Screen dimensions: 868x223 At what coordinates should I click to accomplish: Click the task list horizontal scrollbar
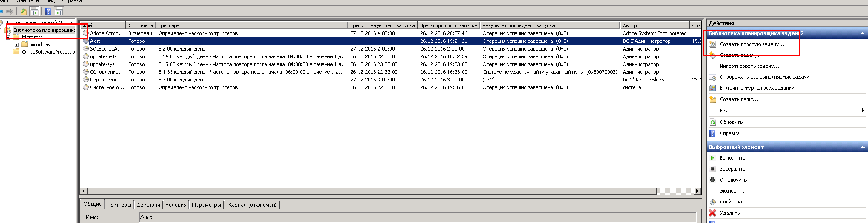(369, 191)
